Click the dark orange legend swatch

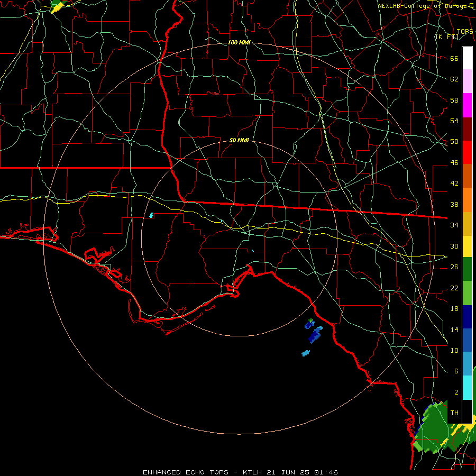pos(467,176)
